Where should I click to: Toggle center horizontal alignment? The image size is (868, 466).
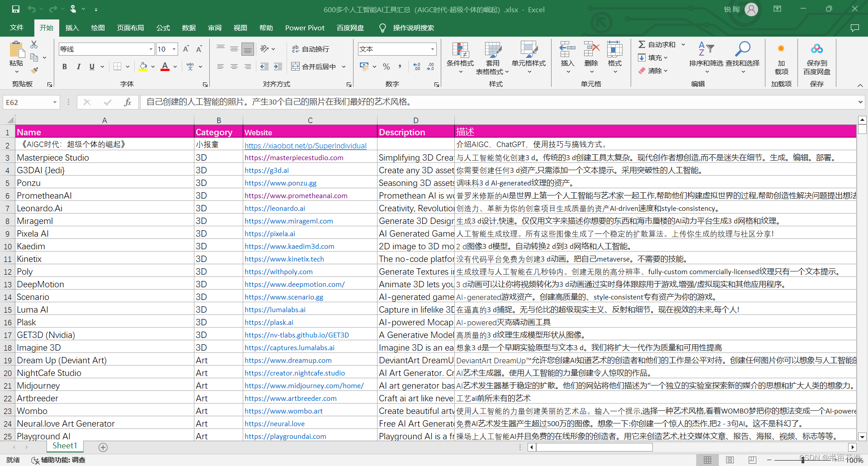(x=234, y=67)
